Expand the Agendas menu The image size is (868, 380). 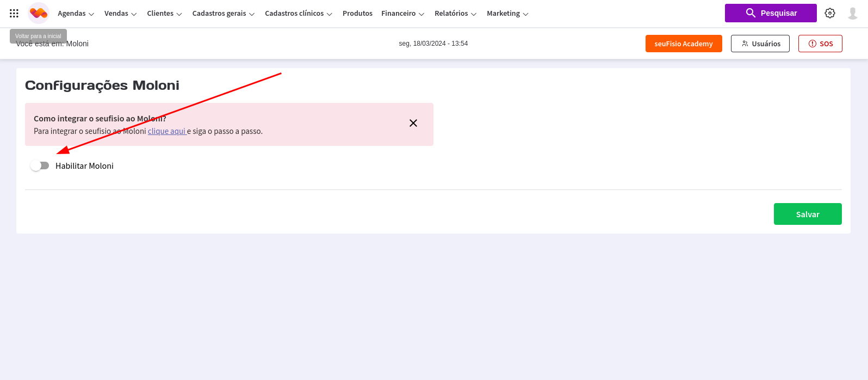(76, 13)
